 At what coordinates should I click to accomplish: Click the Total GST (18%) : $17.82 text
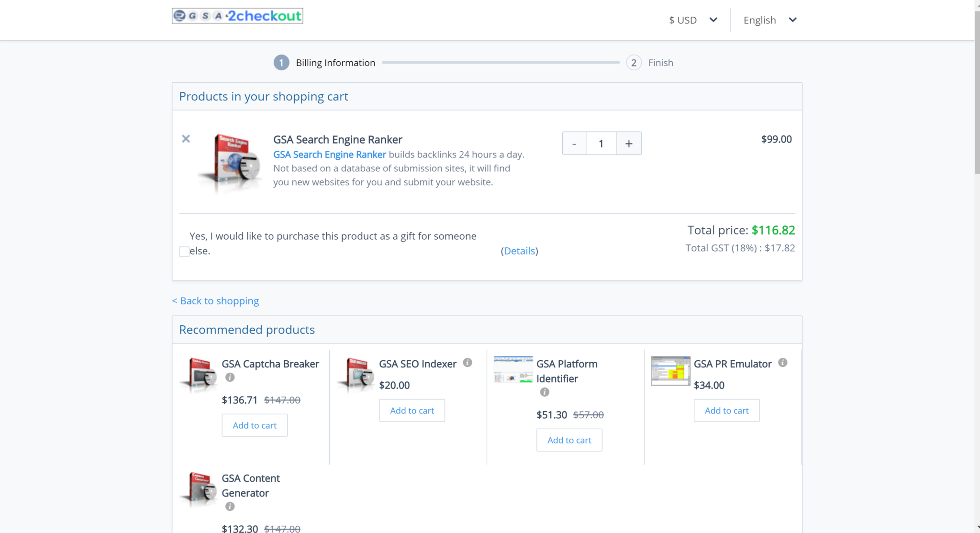740,248
